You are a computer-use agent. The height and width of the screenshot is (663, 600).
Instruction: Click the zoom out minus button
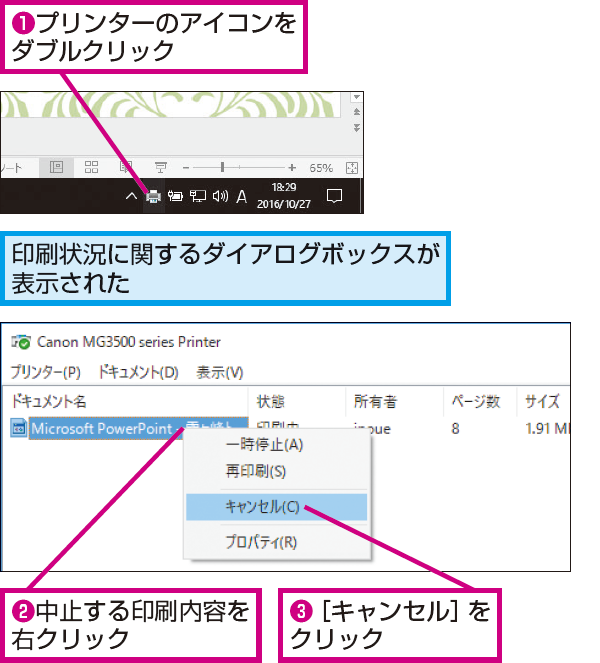click(186, 168)
